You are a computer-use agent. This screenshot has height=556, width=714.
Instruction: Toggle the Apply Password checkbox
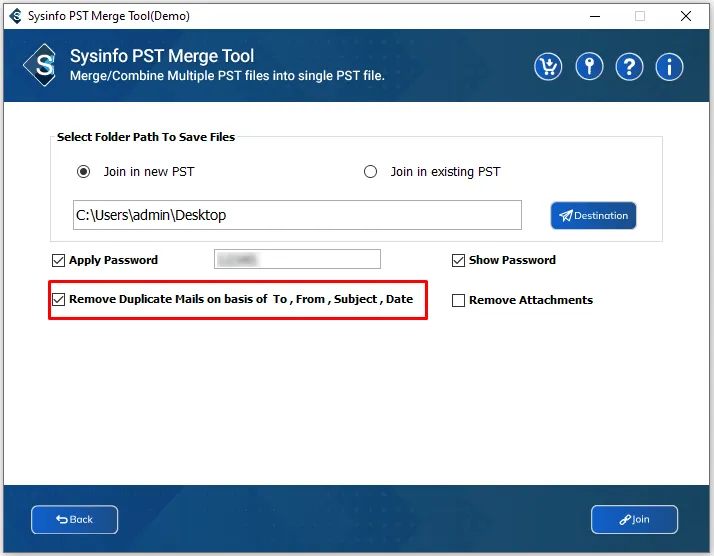[x=58, y=260]
